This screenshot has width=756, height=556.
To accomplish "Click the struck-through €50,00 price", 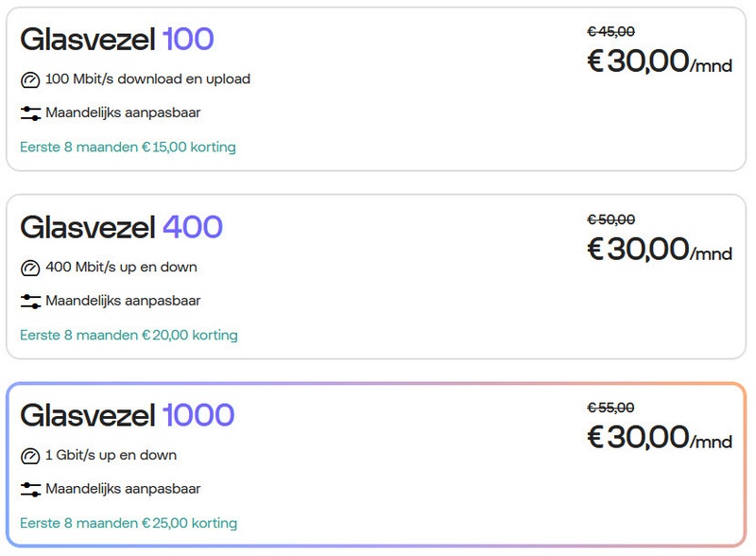I will (x=610, y=219).
